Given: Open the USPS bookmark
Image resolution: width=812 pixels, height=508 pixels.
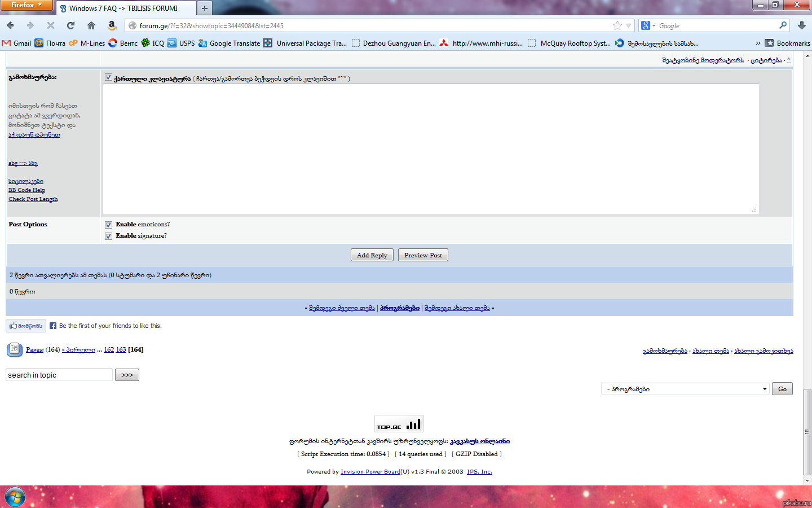Looking at the screenshot, I should (x=181, y=43).
